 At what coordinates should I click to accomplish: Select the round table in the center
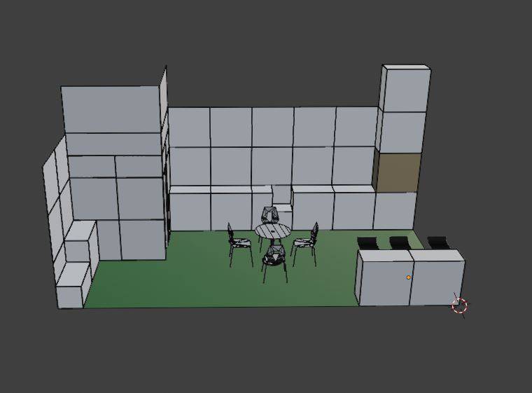273,230
